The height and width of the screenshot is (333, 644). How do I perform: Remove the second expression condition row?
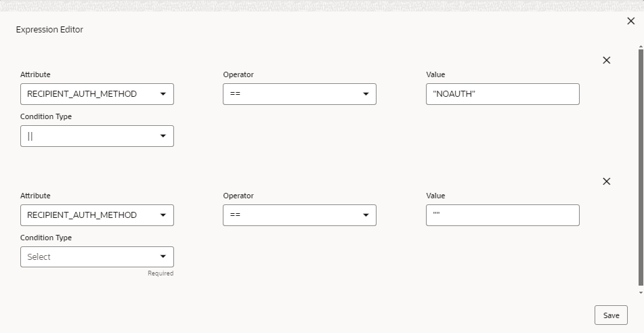606,181
